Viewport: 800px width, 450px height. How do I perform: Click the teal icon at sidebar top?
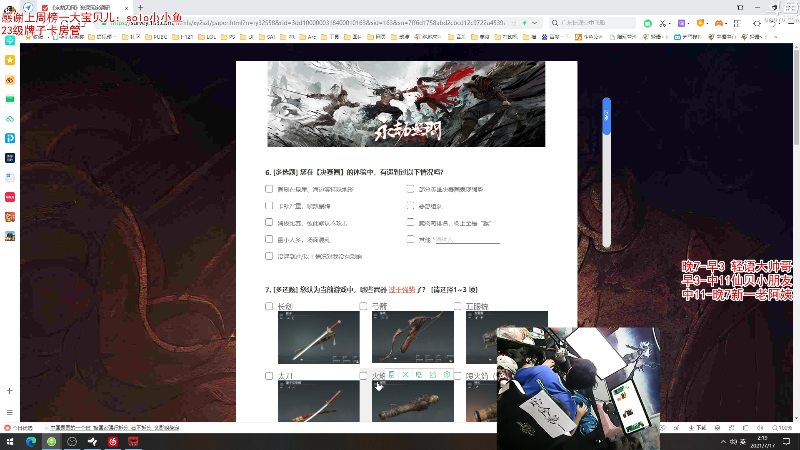(10, 41)
